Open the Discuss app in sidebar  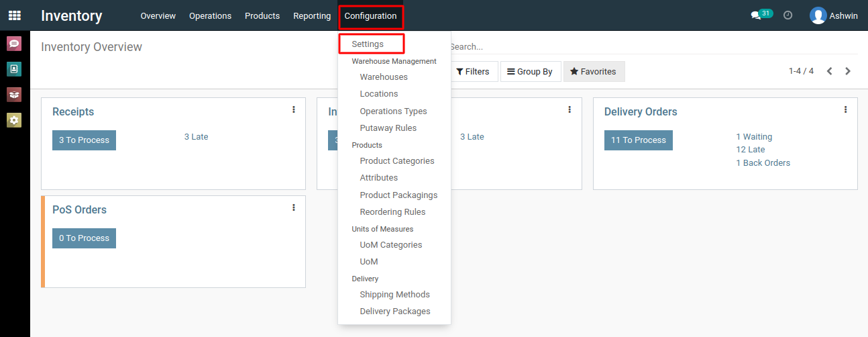coord(14,44)
